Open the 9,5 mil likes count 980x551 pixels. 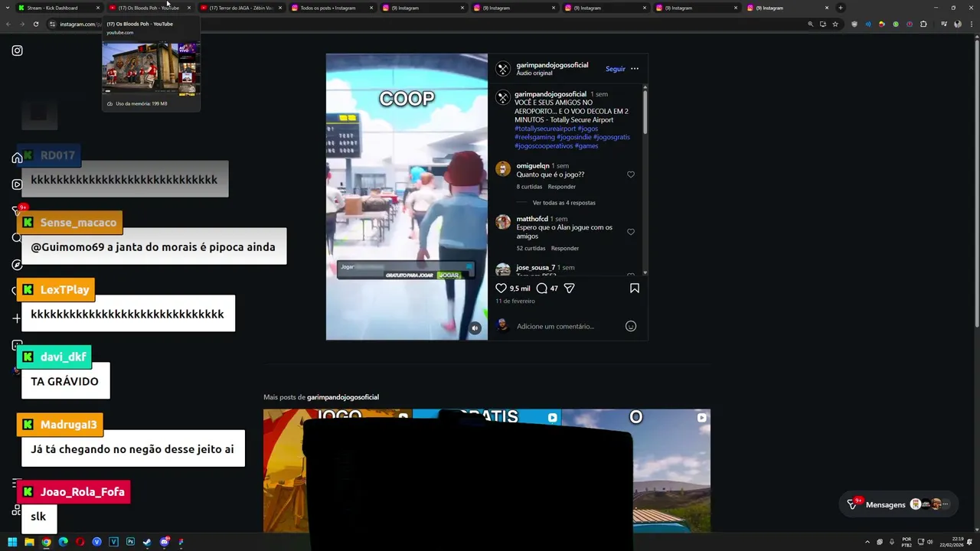tap(520, 289)
